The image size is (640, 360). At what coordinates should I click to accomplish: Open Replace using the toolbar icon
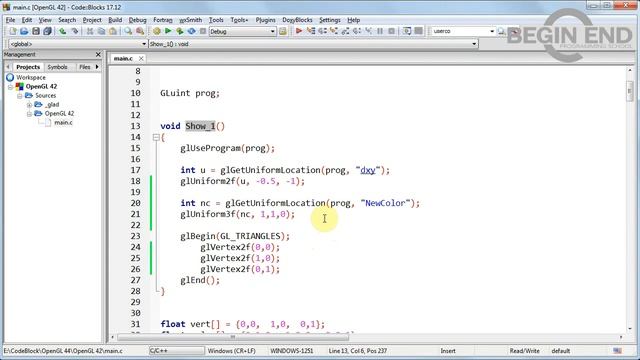click(x=140, y=31)
